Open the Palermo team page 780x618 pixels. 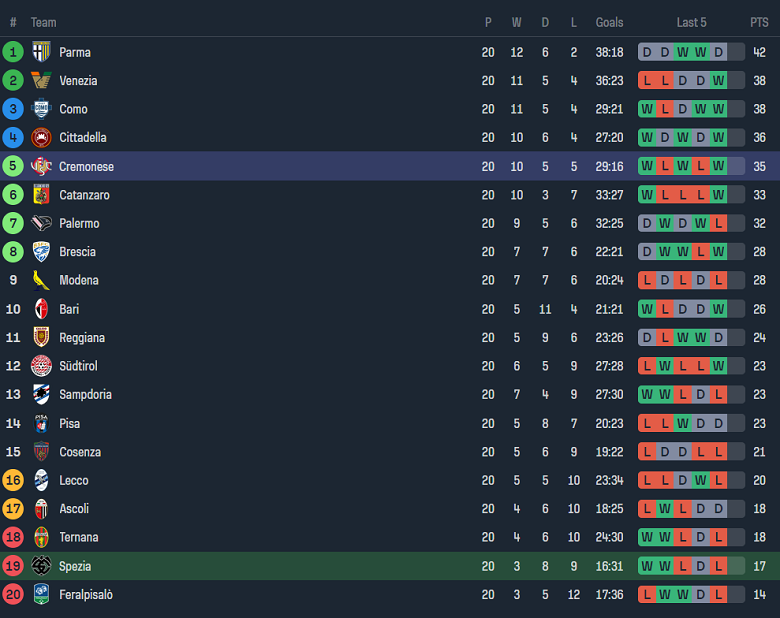coord(79,223)
